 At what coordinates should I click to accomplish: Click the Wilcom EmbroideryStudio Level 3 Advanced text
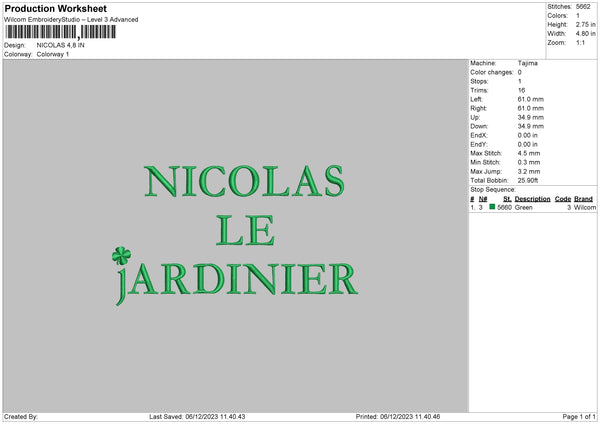[x=71, y=20]
